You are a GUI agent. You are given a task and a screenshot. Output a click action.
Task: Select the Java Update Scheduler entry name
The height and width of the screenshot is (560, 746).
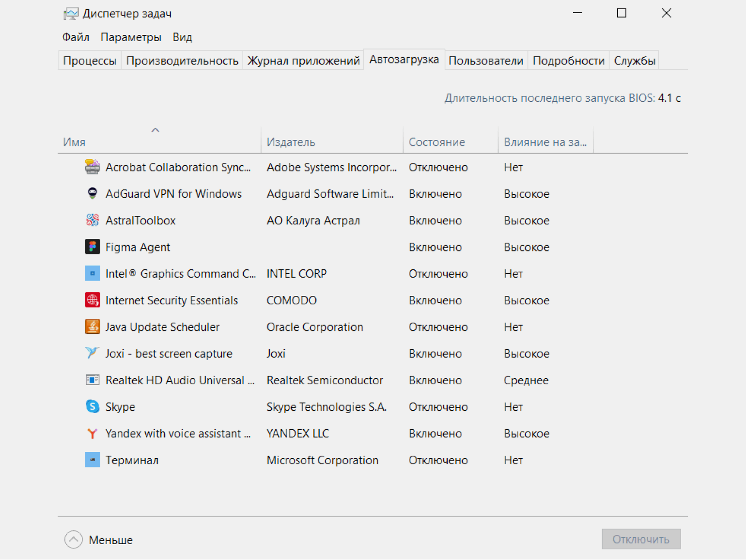coord(162,327)
